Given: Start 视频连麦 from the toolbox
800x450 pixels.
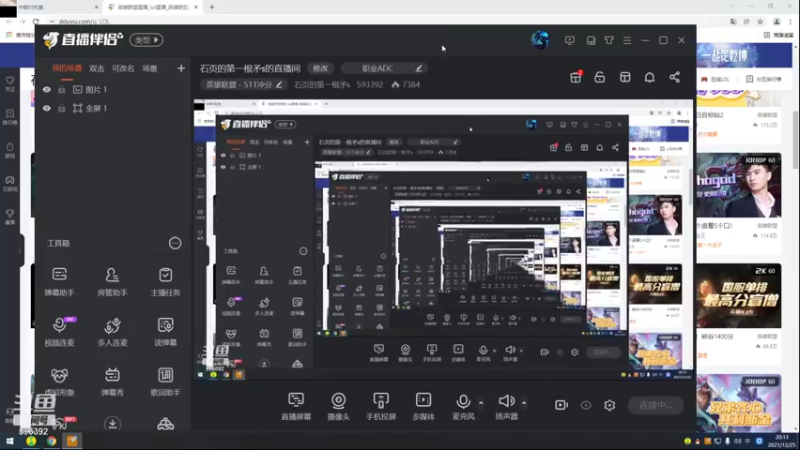Looking at the screenshot, I should point(59,331).
